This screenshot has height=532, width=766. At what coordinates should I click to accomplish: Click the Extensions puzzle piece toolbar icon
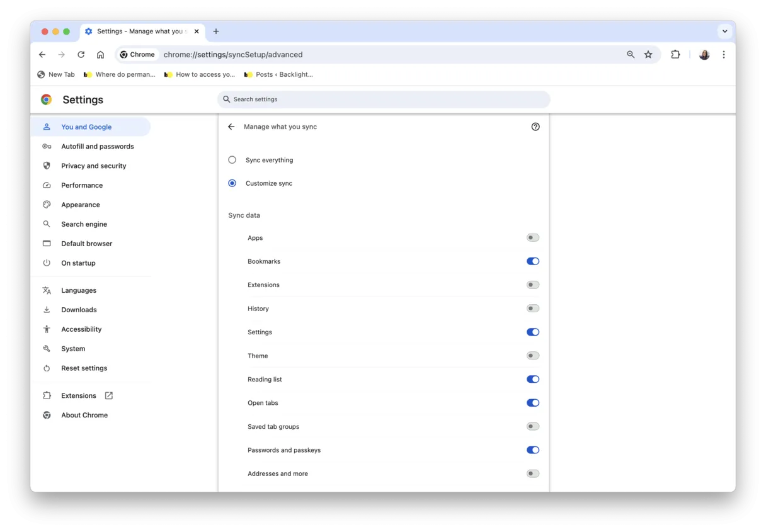click(675, 55)
